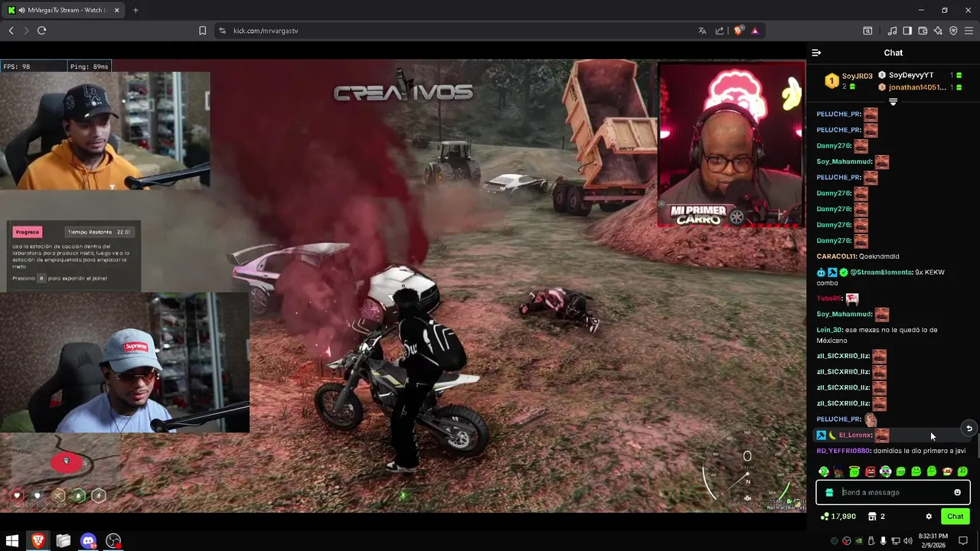Click the share page icon in address bar
980x551 pixels.
tap(720, 31)
